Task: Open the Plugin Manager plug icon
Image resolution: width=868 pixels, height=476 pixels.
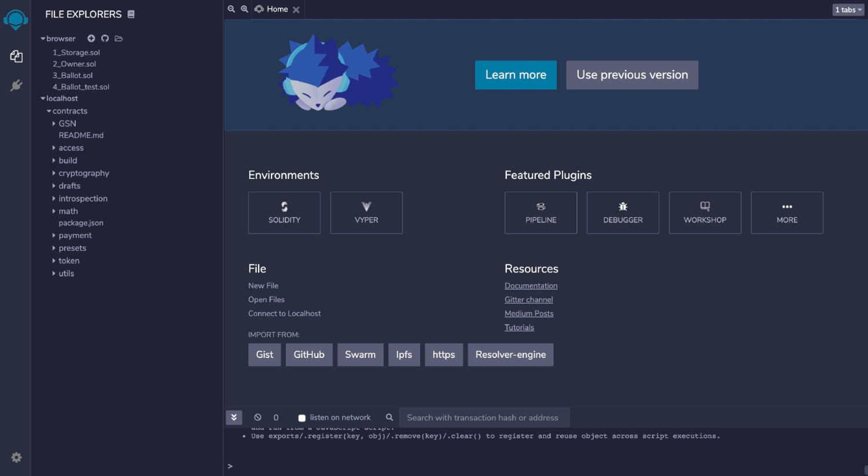Action: click(16, 86)
